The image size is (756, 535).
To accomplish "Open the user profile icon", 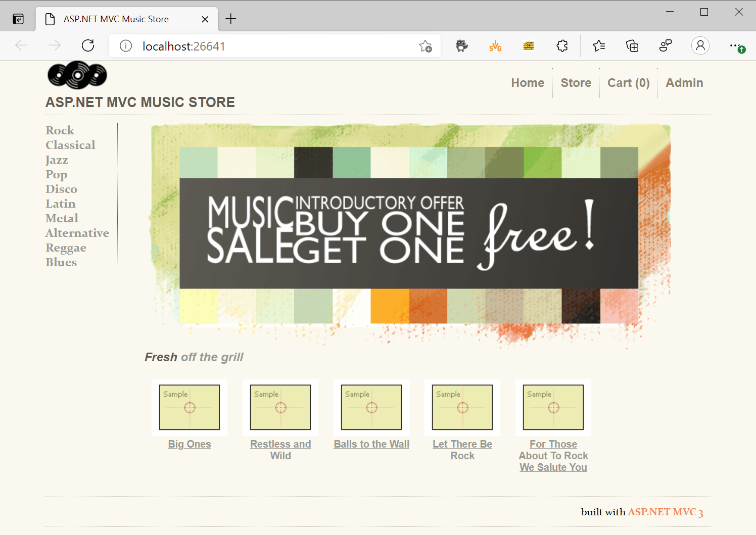I will coord(700,46).
